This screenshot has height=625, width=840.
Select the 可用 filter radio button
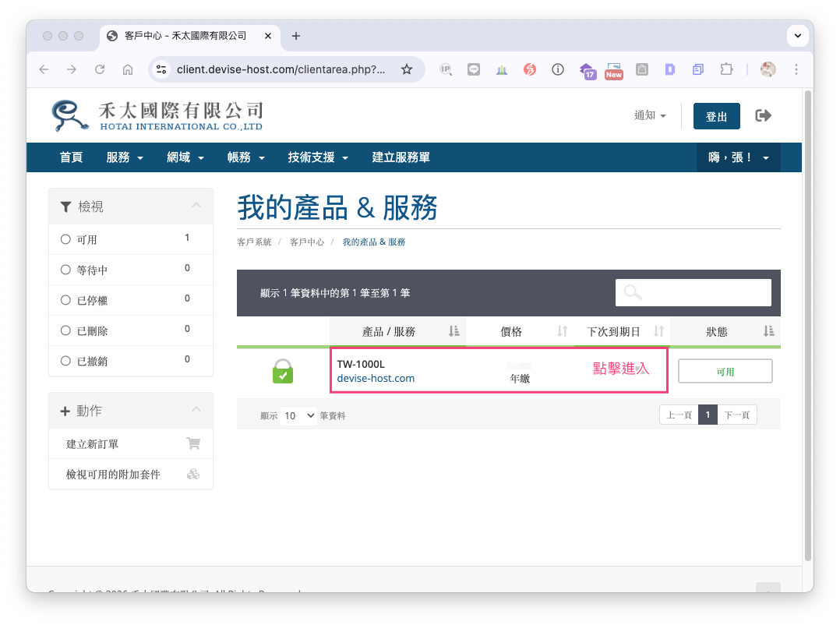pos(65,239)
